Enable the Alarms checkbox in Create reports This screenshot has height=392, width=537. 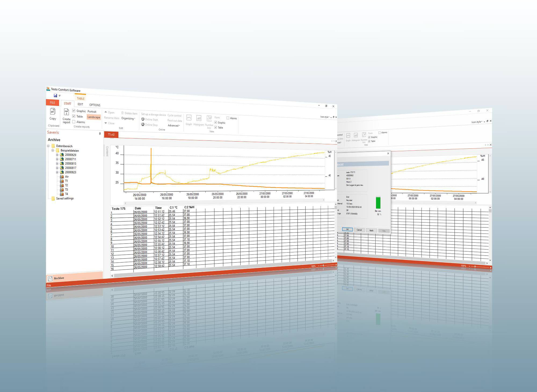tap(74, 122)
